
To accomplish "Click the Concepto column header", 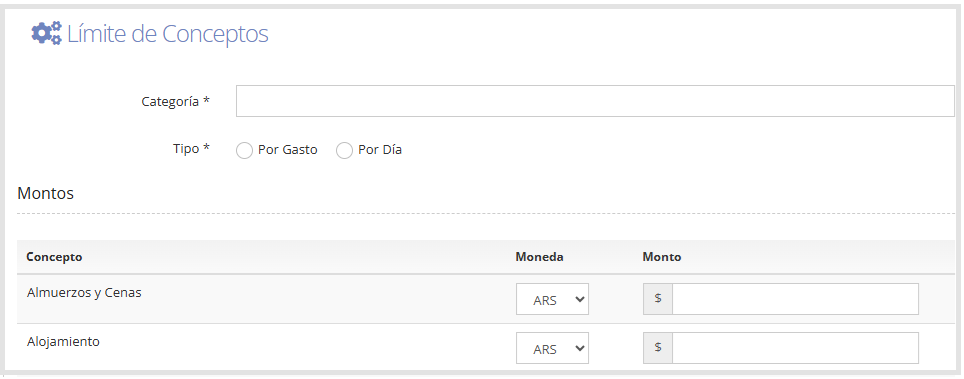I will 54,257.
